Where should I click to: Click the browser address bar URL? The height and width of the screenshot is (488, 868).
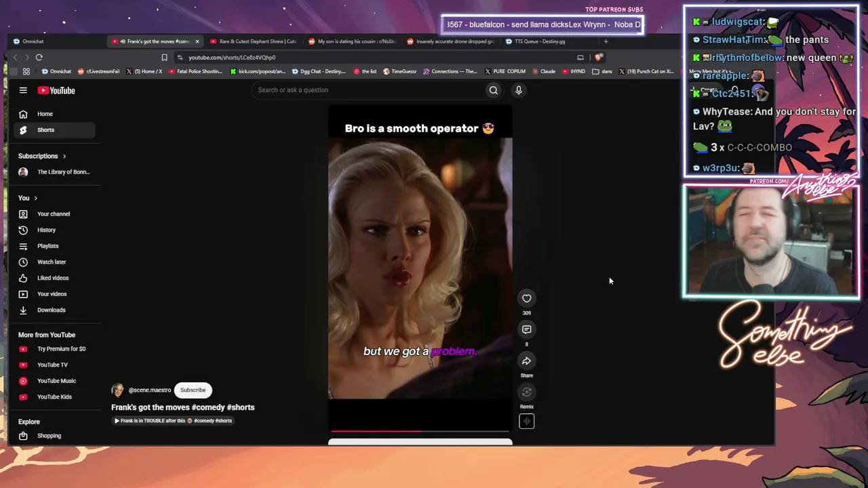point(232,58)
